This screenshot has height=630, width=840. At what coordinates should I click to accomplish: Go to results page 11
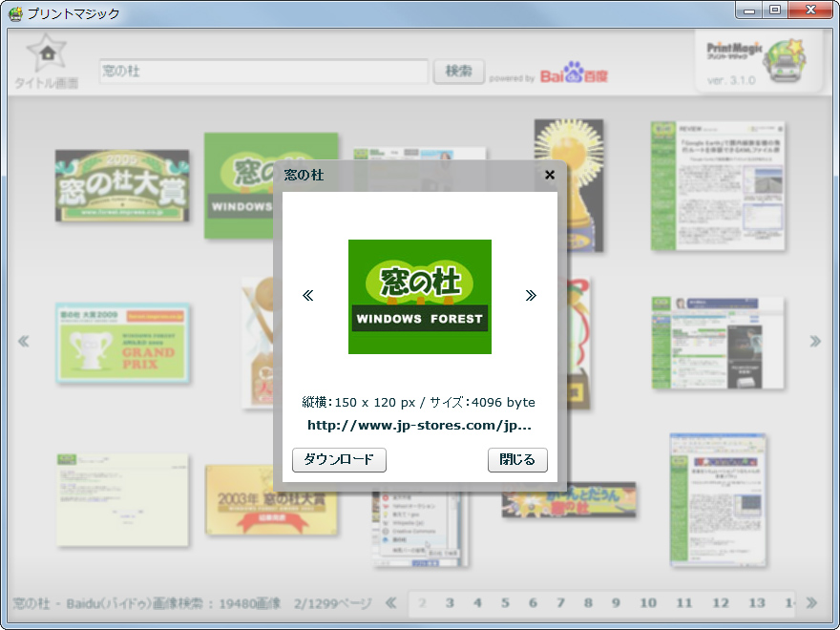[x=684, y=603]
